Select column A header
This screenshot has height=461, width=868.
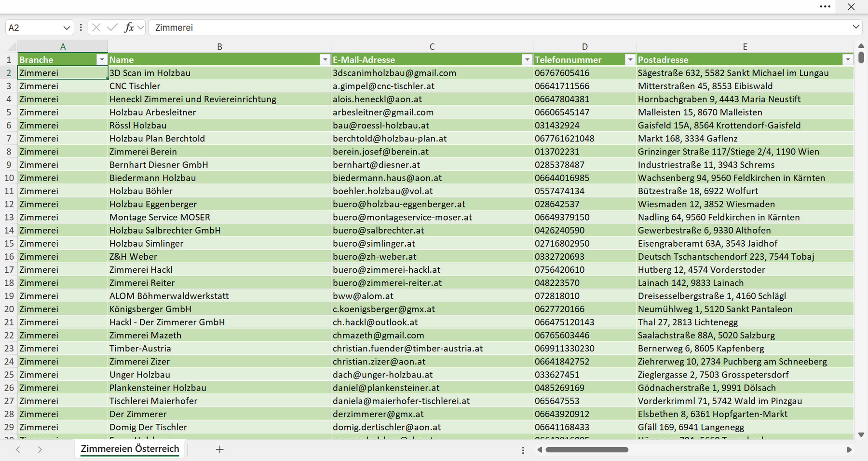click(x=63, y=46)
